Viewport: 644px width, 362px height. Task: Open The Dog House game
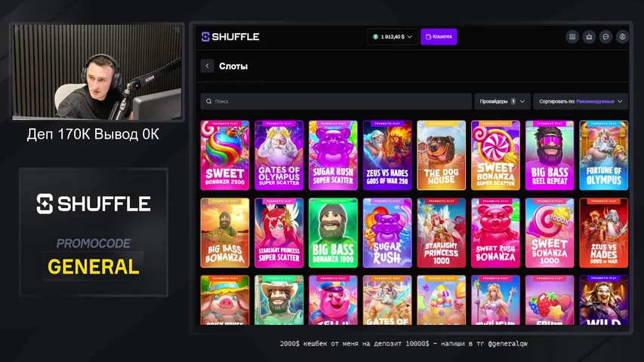tap(441, 155)
